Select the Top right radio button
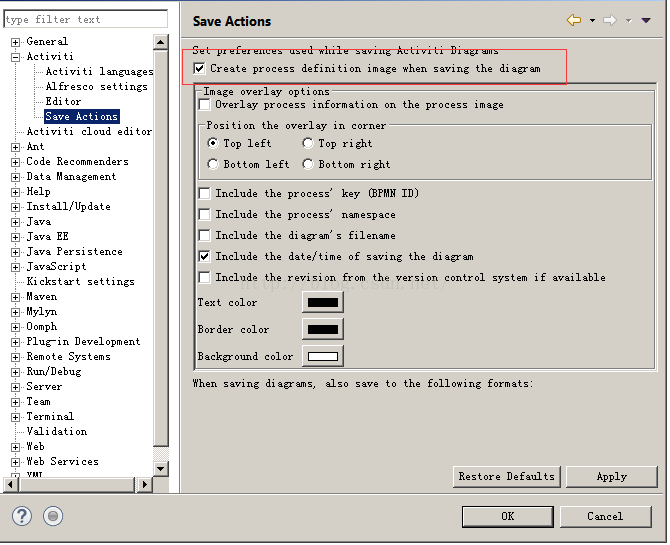 [x=308, y=143]
